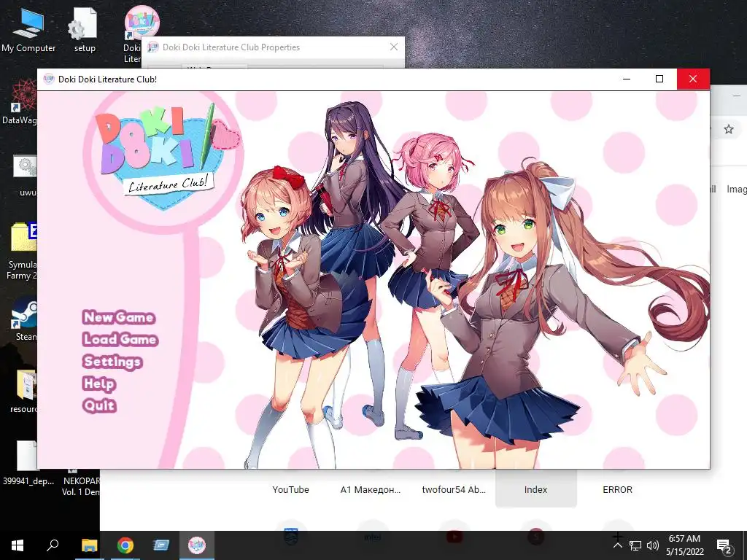
Task: Select the 399941_dep file icon
Action: click(x=28, y=463)
